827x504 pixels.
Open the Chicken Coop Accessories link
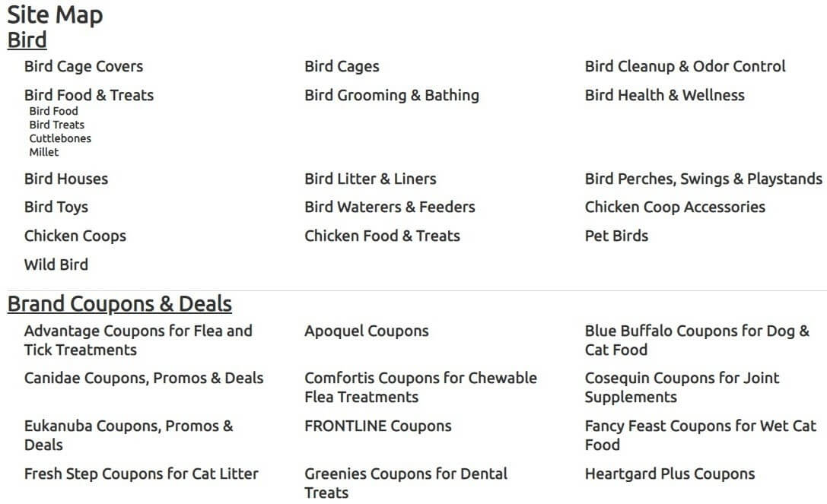click(675, 207)
